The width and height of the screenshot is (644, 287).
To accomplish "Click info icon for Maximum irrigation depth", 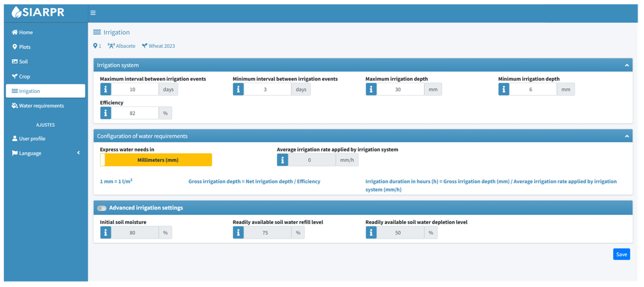I will coord(371,89).
